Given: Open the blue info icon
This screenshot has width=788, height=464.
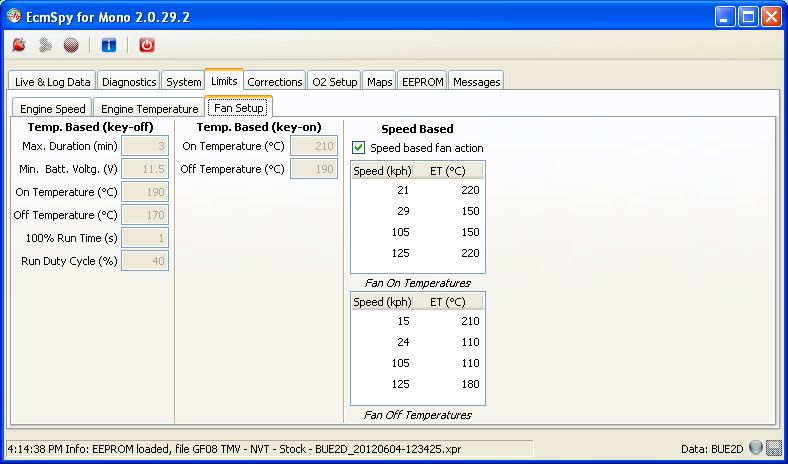Looking at the screenshot, I should 109,45.
